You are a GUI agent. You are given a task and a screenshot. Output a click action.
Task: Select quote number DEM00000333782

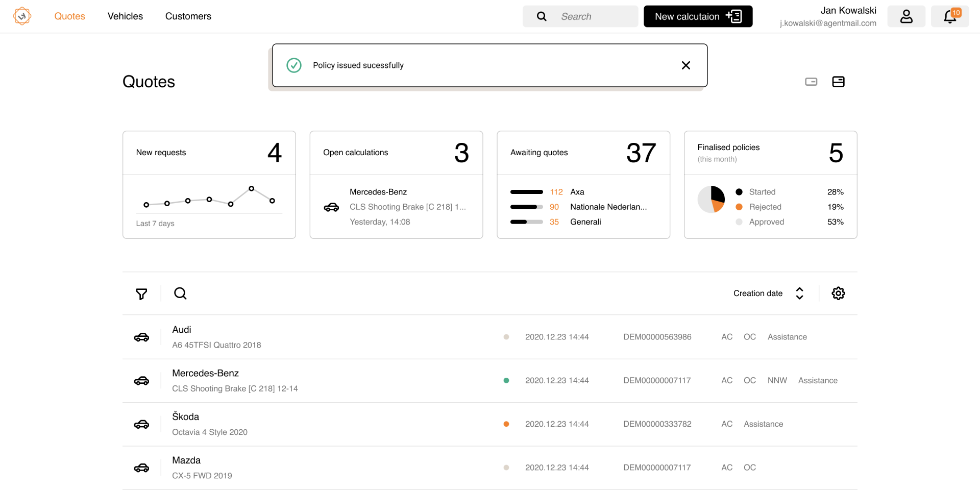tap(657, 424)
